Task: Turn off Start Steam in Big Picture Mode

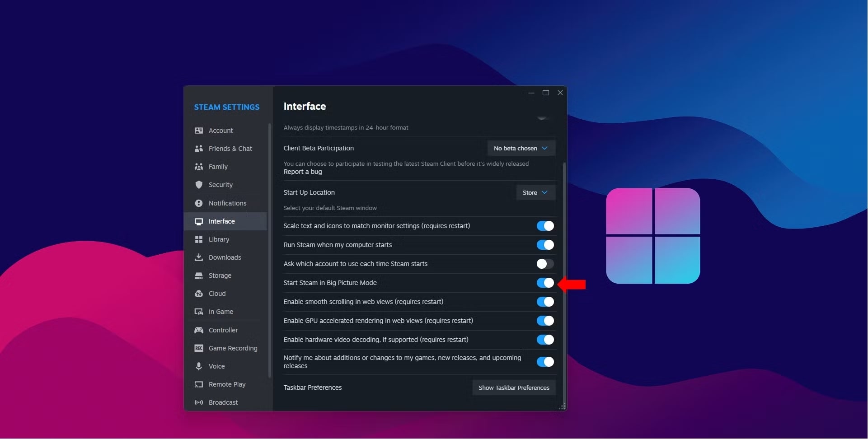Action: click(x=545, y=283)
